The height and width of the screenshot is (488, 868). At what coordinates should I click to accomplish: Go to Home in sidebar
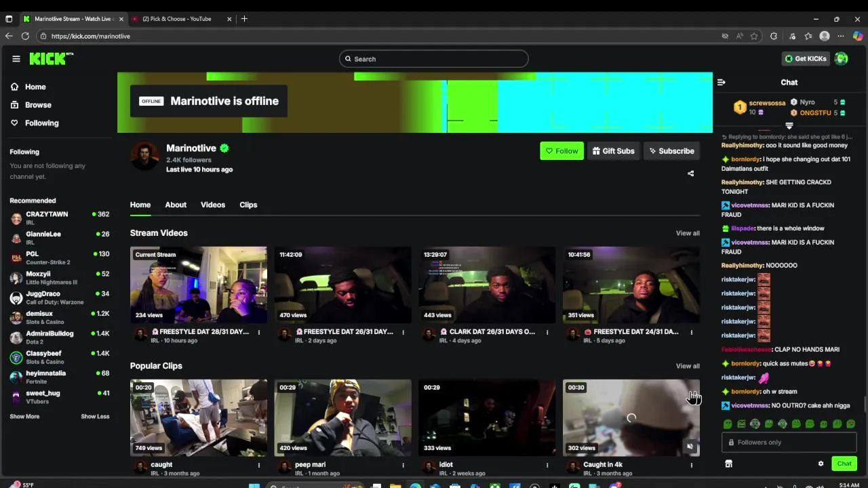(x=28, y=87)
